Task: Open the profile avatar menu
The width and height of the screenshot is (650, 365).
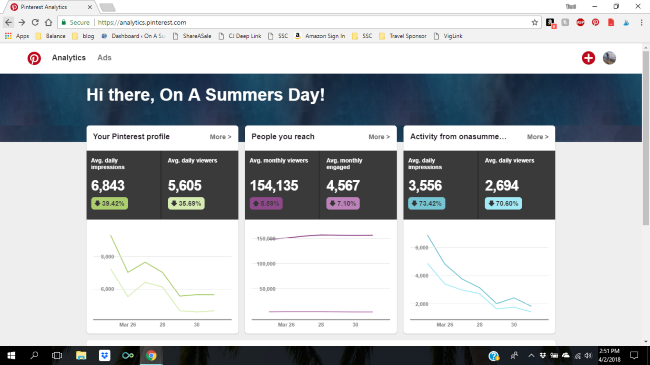Action: [x=609, y=58]
